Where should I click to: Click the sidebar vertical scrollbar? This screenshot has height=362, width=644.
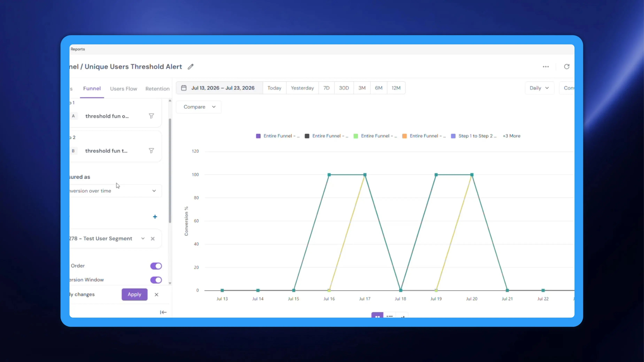pyautogui.click(x=170, y=171)
